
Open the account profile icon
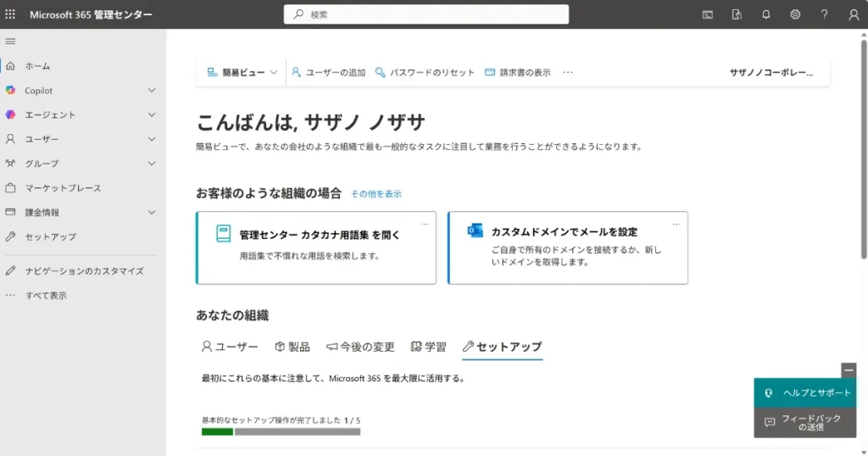click(853, 14)
